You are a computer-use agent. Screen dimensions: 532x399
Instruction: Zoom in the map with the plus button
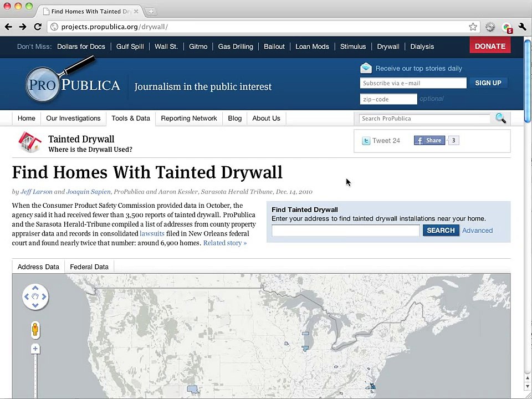click(35, 349)
